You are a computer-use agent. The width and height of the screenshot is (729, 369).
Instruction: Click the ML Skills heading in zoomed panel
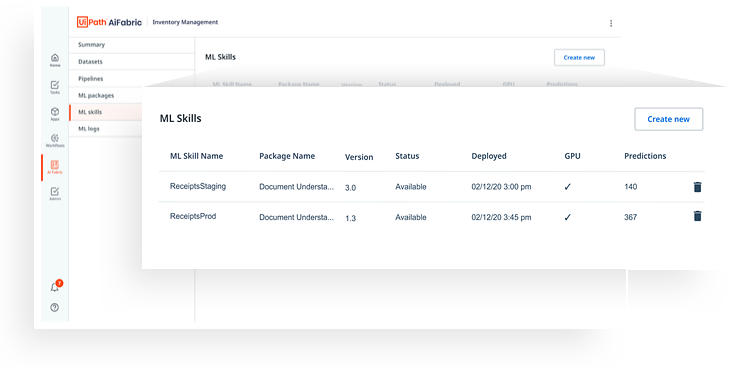180,119
